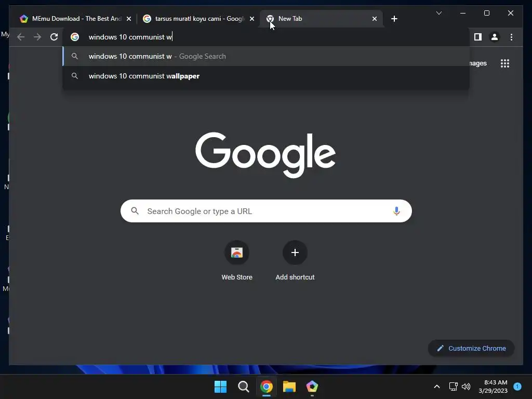Switch to MEmu Download tab
Screen dimensions: 532x399
pos(75,19)
